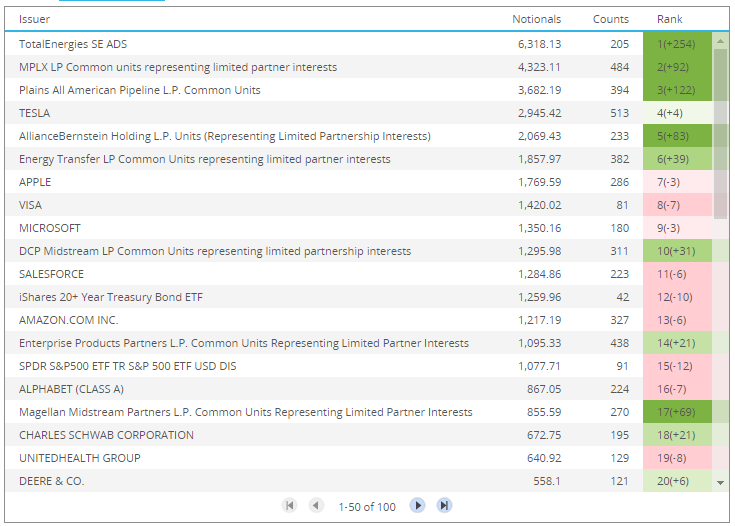
Task: Jump to the last page of results
Action: click(x=444, y=505)
